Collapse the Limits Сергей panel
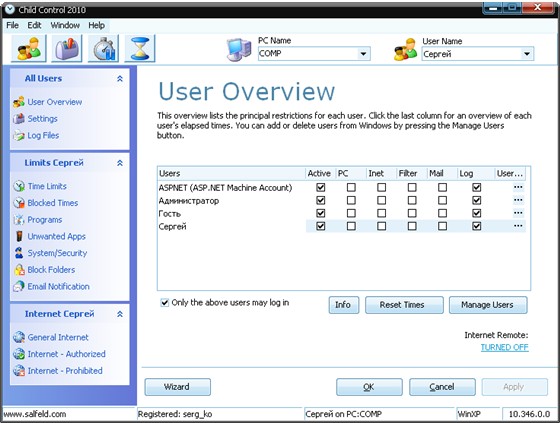This screenshot has height=423, width=560. tap(120, 163)
